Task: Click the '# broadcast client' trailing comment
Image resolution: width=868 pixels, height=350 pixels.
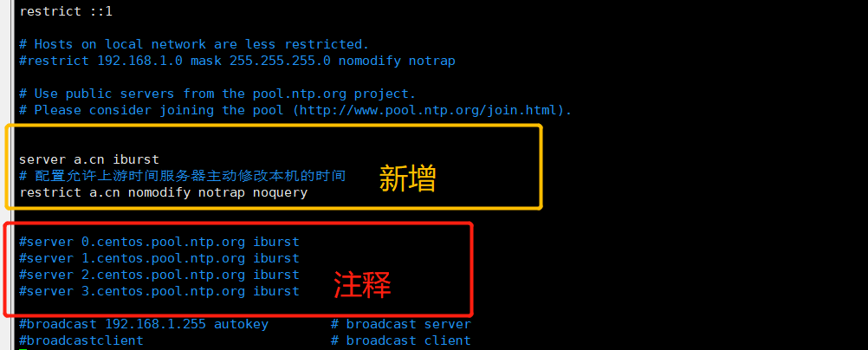Action: click(x=401, y=340)
